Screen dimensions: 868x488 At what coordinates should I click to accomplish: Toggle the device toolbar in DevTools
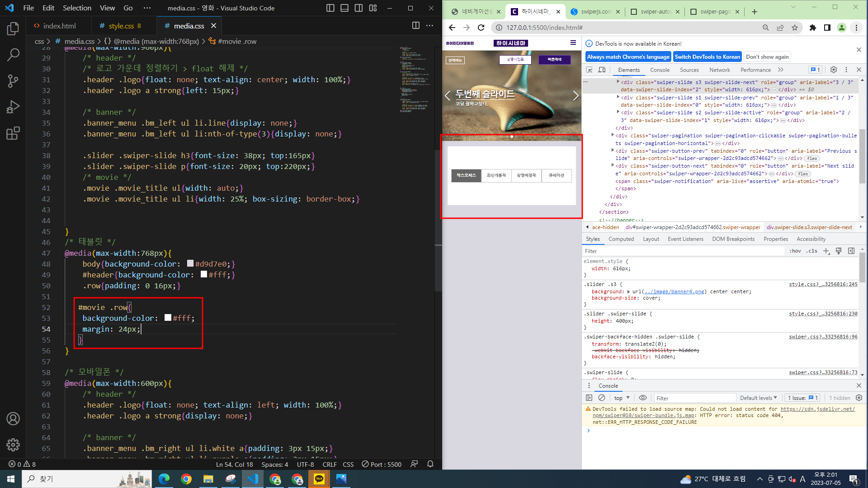[602, 70]
